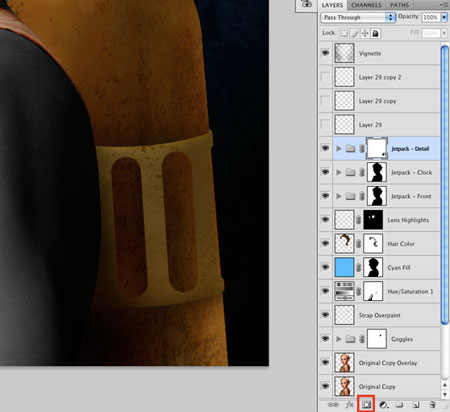450x412 pixels.
Task: Click the lock all padlock icon
Action: point(375,33)
